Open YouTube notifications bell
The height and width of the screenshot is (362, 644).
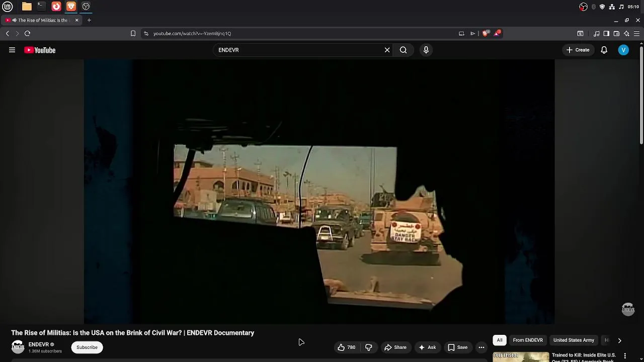[604, 50]
